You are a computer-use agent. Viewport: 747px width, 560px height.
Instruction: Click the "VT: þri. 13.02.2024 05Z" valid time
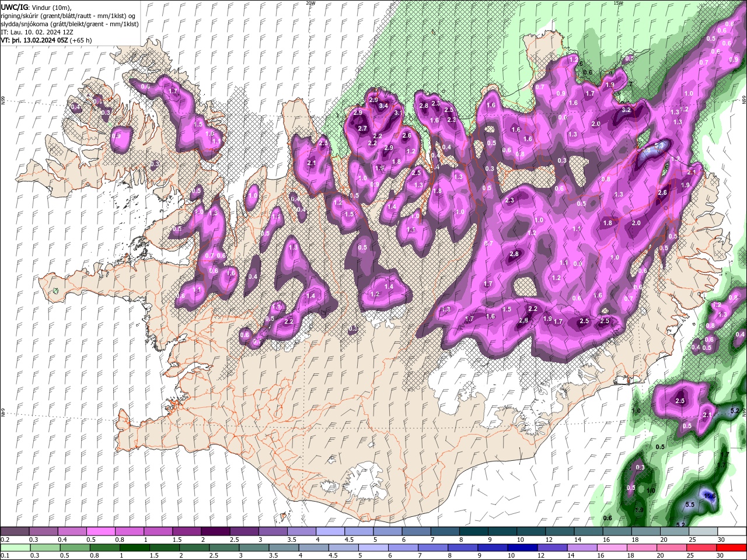(34, 40)
